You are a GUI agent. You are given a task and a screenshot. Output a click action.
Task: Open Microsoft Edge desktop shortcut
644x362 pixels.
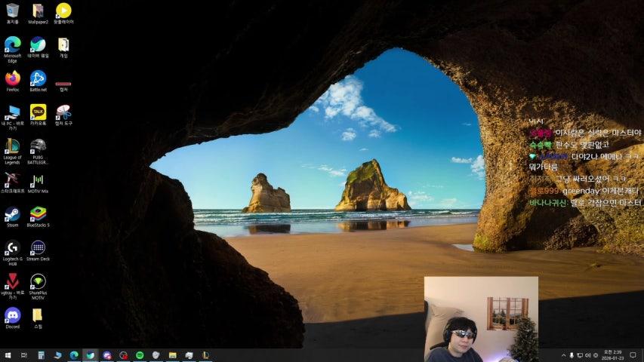point(12,44)
